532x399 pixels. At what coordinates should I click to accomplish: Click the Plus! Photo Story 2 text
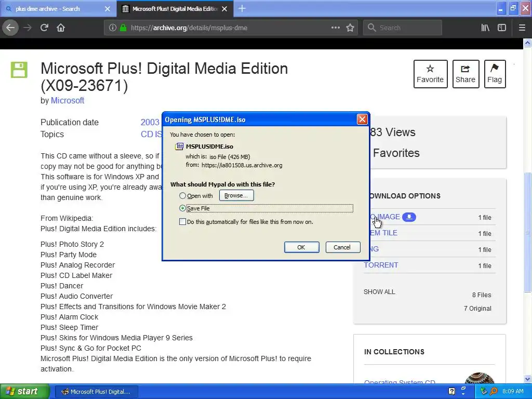(72, 244)
